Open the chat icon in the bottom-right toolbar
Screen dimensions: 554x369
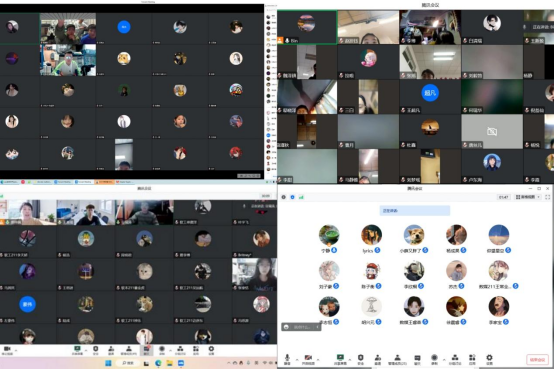coord(417,359)
